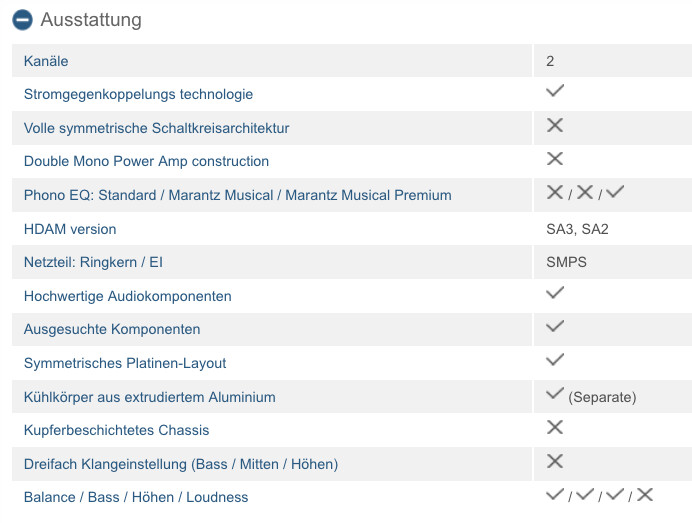Click check mark for Stromgegenkoppelungs technologie
The height and width of the screenshot is (523, 692).
(555, 90)
